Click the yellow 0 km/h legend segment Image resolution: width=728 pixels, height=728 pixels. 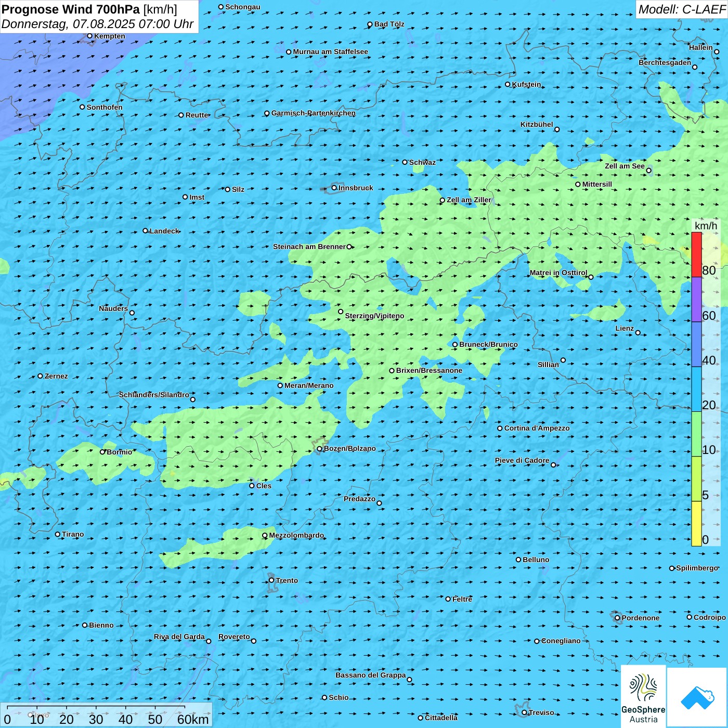[x=696, y=524]
